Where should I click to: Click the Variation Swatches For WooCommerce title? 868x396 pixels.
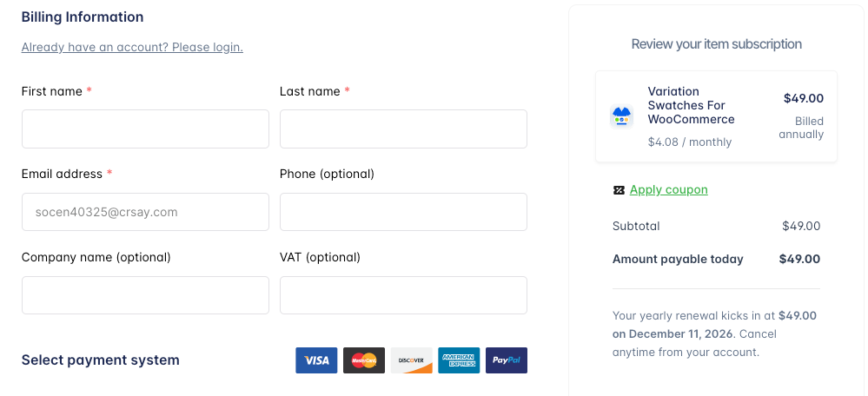[691, 105]
